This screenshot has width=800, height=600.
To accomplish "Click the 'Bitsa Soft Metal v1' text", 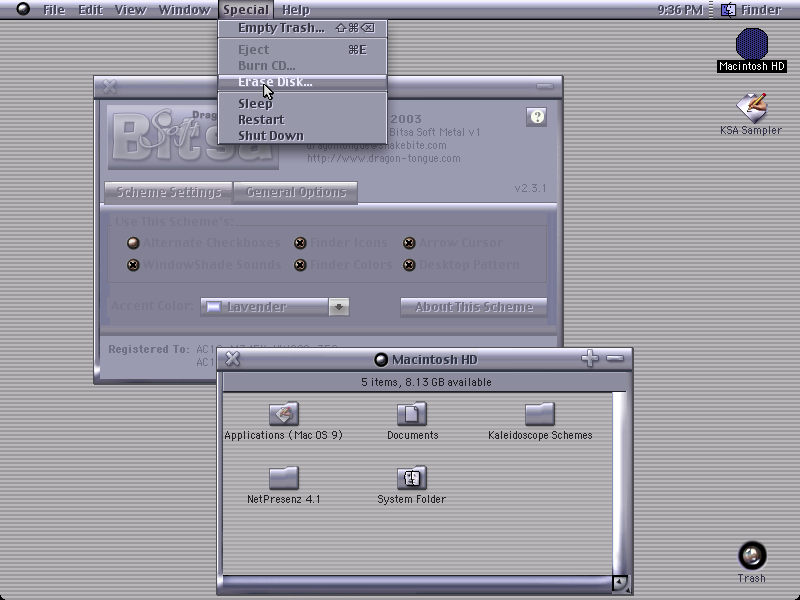I will pos(435,132).
